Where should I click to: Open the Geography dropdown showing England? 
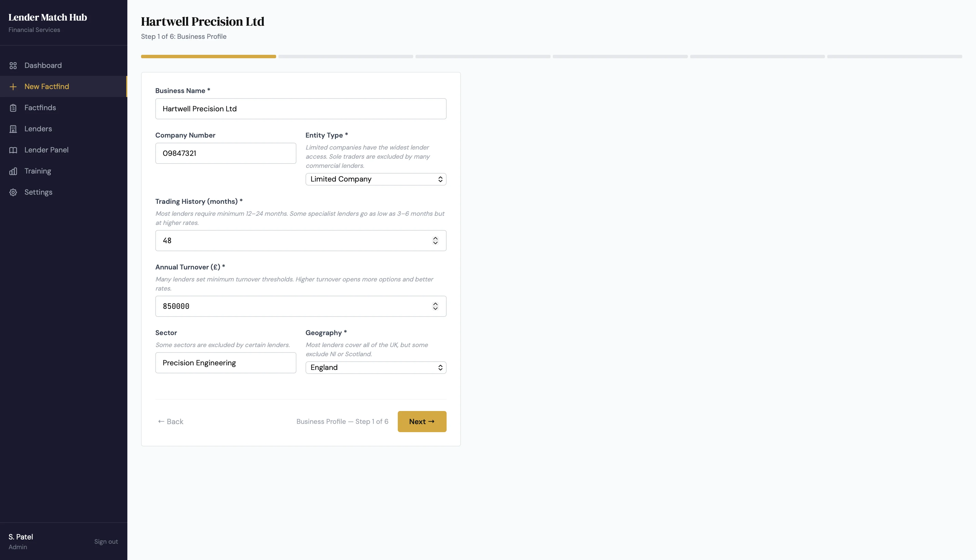pos(375,367)
